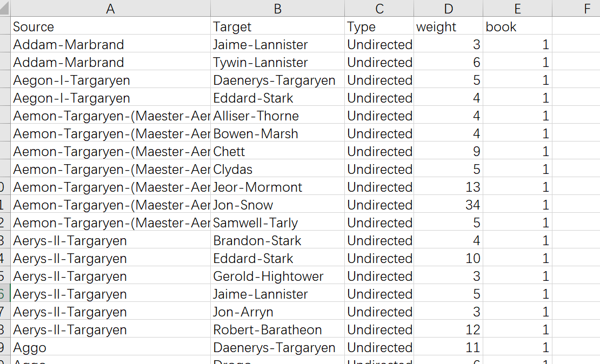Click the book header cell
This screenshot has width=600, height=364.
518,26
